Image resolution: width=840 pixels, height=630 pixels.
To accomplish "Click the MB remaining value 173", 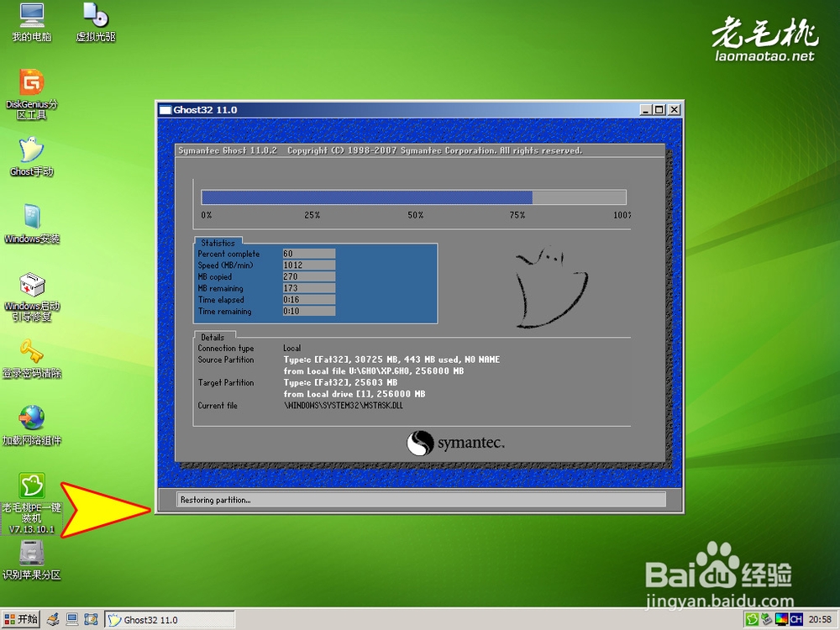I will 309,288.
